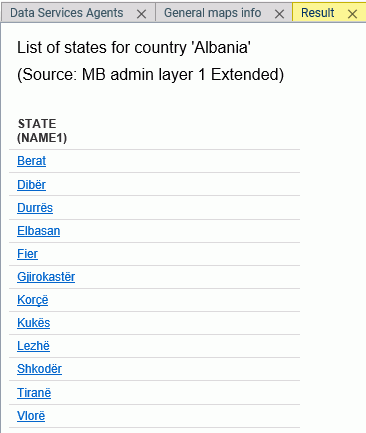
Task: Open the Elbasan state link
Action: (x=39, y=231)
